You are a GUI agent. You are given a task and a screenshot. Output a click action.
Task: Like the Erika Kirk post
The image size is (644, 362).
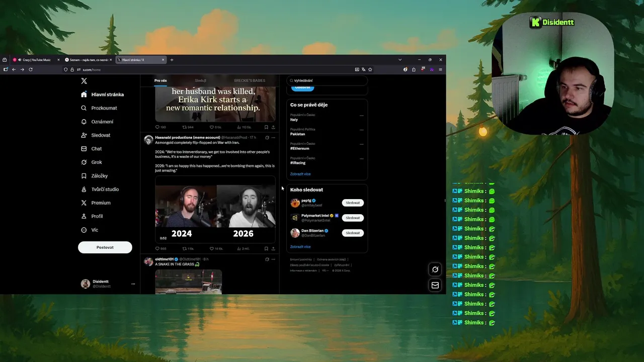[x=215, y=127]
